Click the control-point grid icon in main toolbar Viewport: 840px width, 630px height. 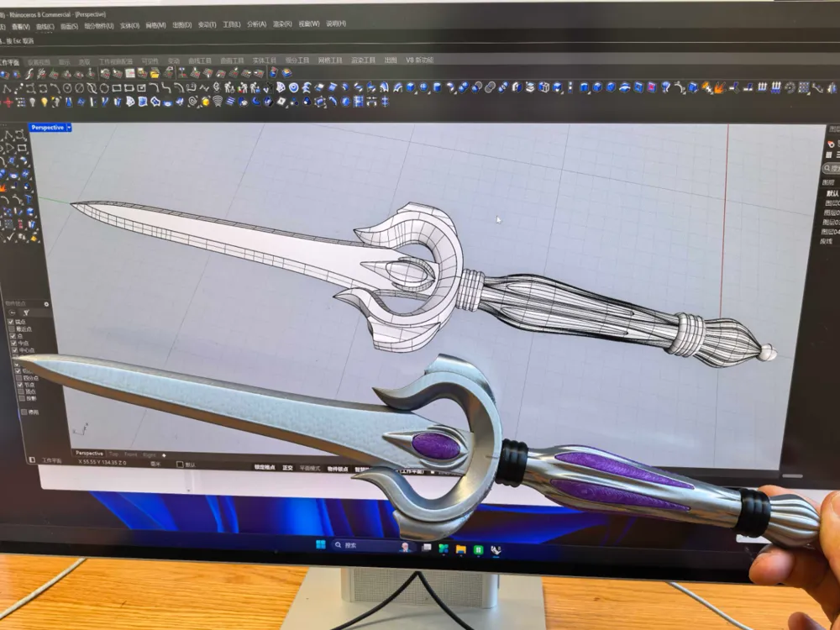[803, 87]
